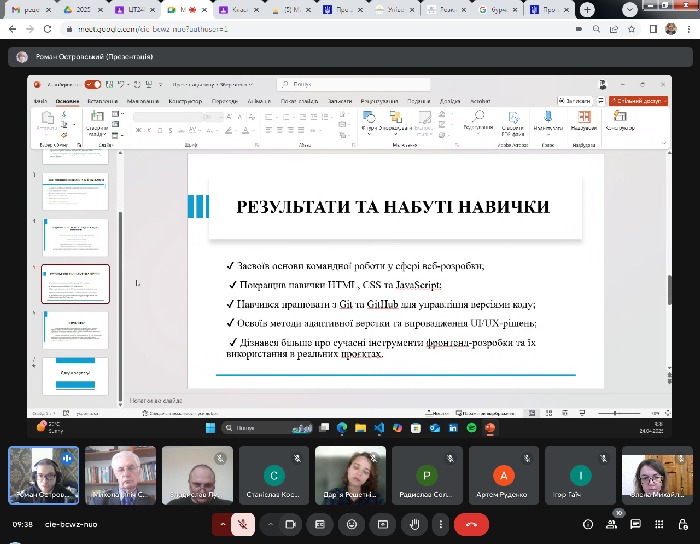Unmute the microphone in Meet
This screenshot has width=700, height=544.
point(243,523)
